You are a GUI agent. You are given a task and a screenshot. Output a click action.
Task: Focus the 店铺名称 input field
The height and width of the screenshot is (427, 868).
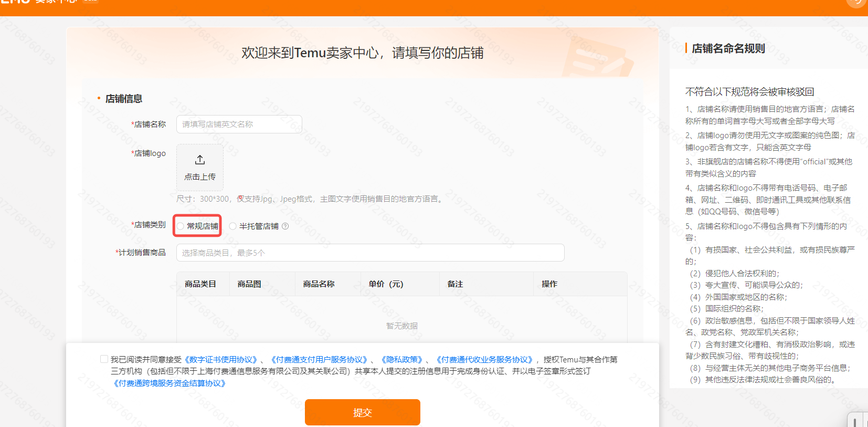[x=239, y=124]
